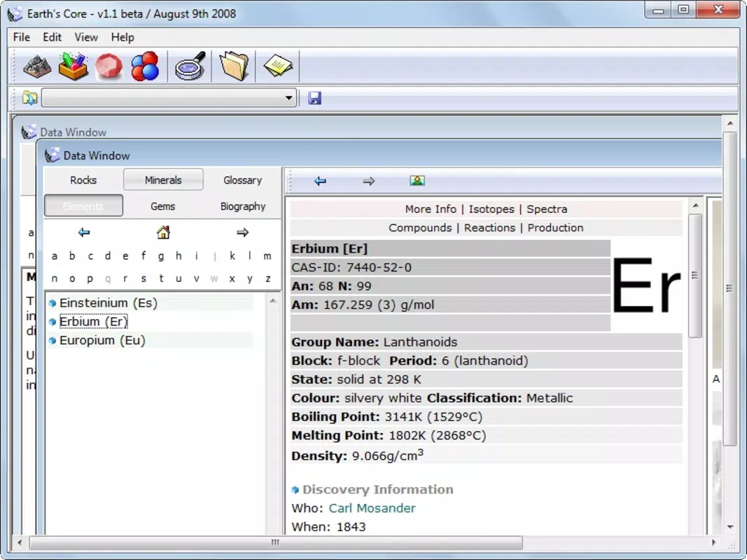This screenshot has width=747, height=560.
Task: Click the content pane vertical scrollbar thumb
Action: tap(695, 275)
